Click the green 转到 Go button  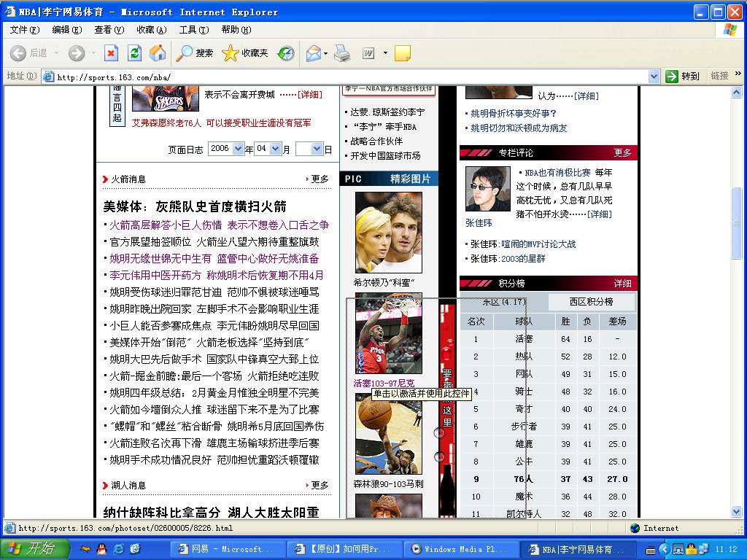point(683,76)
